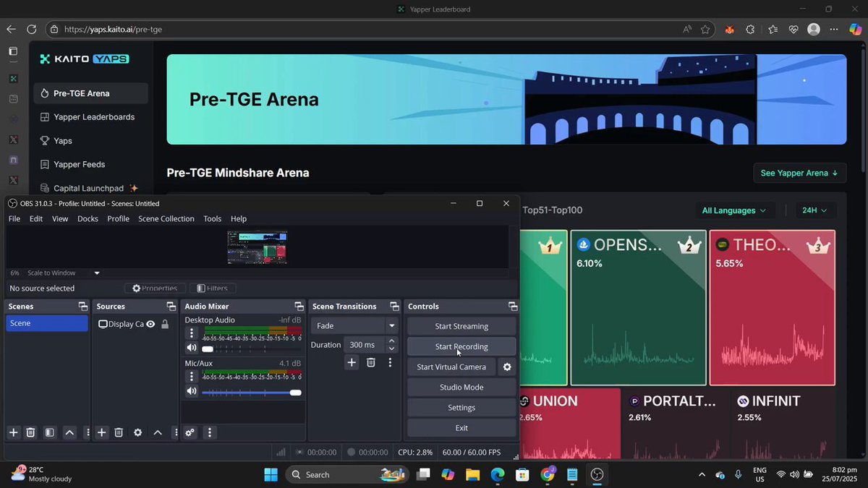Open Yapper Feeds sidebar link
This screenshot has height=488, width=868.
(90, 164)
